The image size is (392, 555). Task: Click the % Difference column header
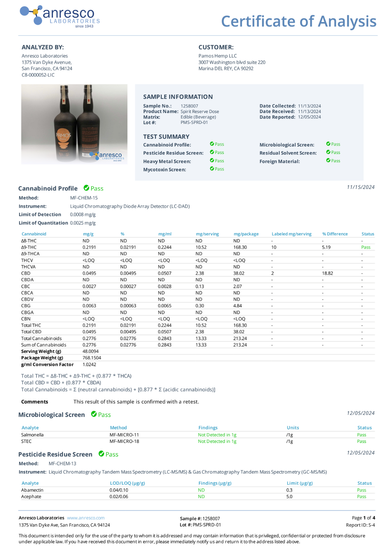(335, 234)
